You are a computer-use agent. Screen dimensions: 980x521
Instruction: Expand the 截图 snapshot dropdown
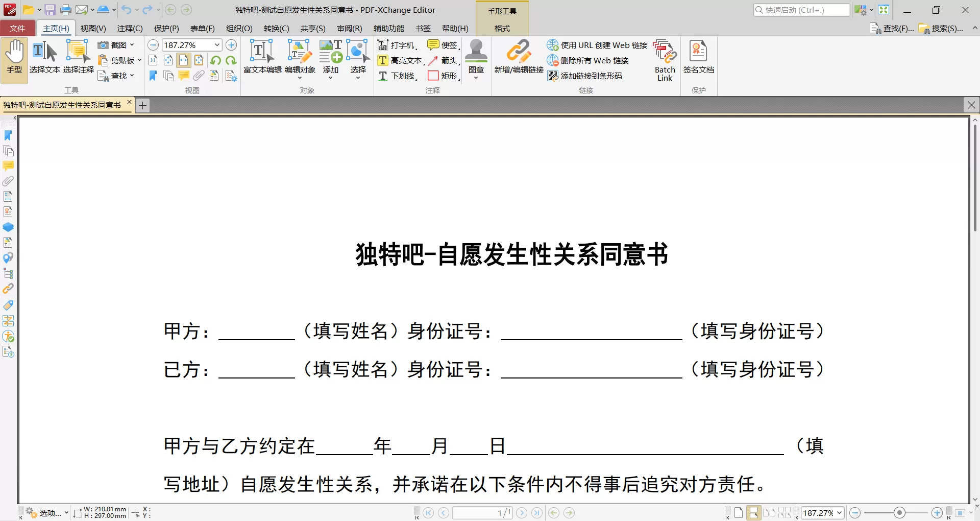[132, 45]
